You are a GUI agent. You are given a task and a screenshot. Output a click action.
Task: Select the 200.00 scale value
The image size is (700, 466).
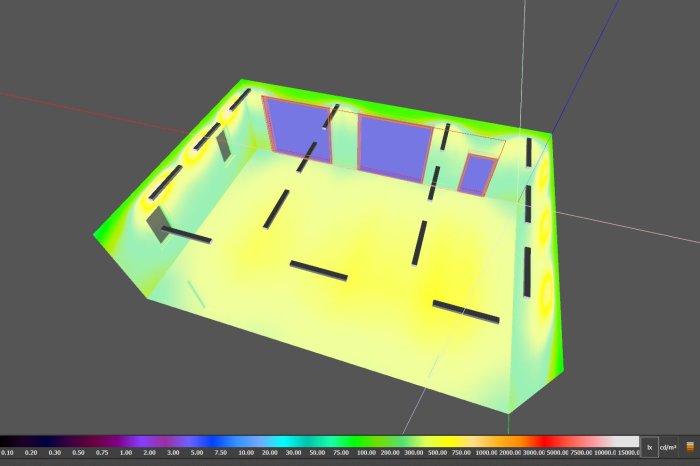390,453
